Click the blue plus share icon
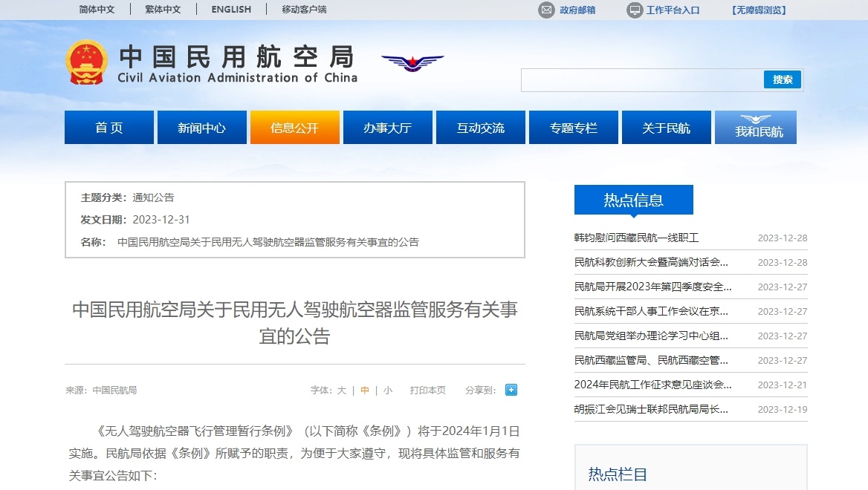This screenshot has width=868, height=490. tap(511, 390)
